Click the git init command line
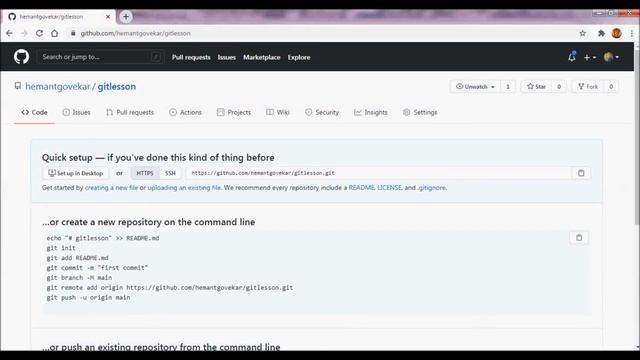 point(61,248)
